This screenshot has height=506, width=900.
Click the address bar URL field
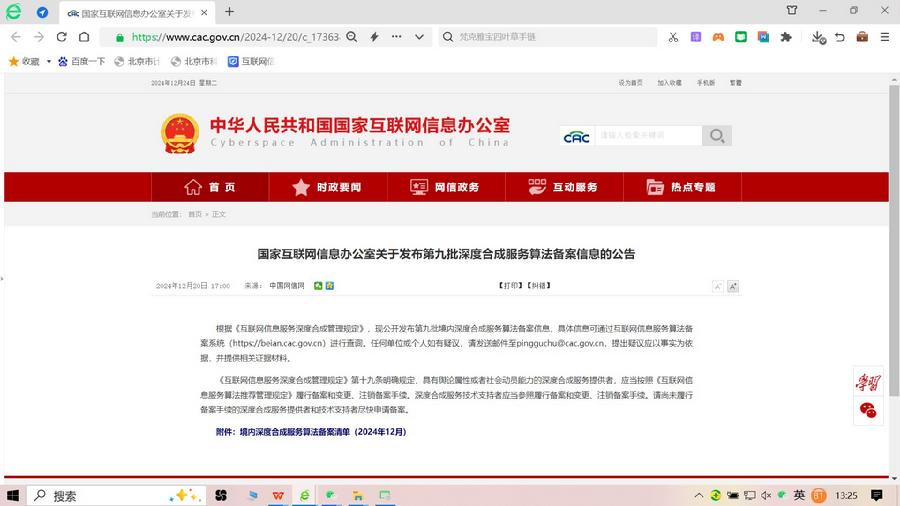pos(235,37)
